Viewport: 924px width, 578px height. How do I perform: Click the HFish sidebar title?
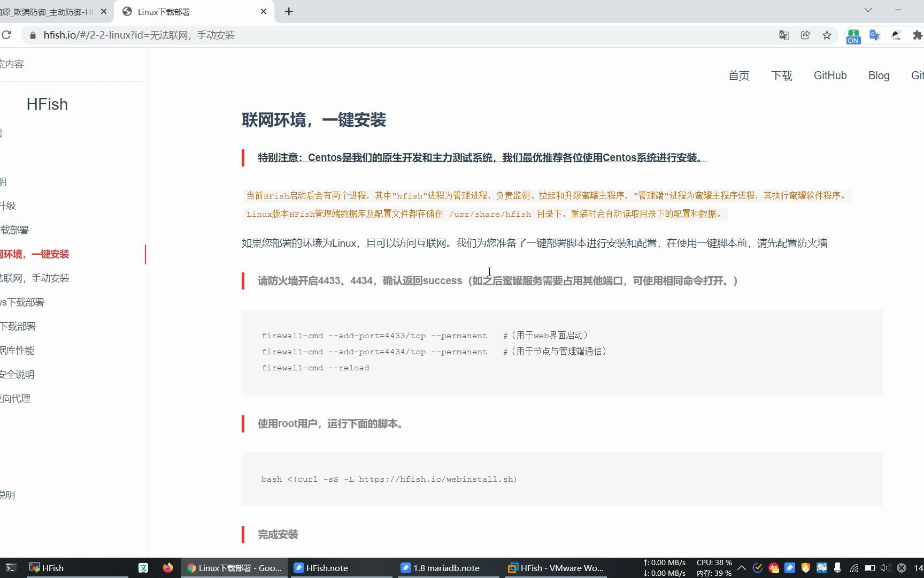(x=47, y=104)
